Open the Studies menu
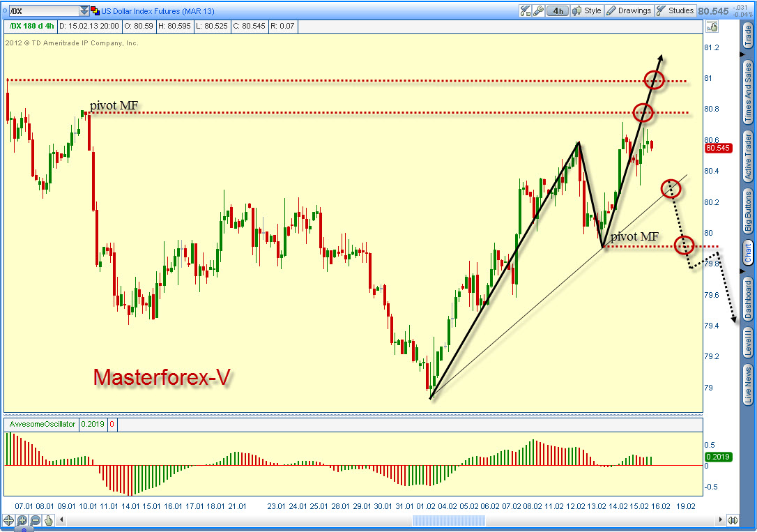Image resolution: width=757 pixels, height=532 pixels. pyautogui.click(x=675, y=10)
